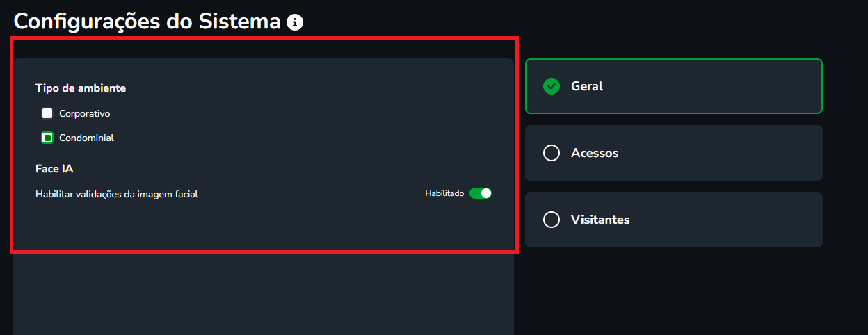
Task: Click the 'Configurações do Sistema' title
Action: point(147,22)
